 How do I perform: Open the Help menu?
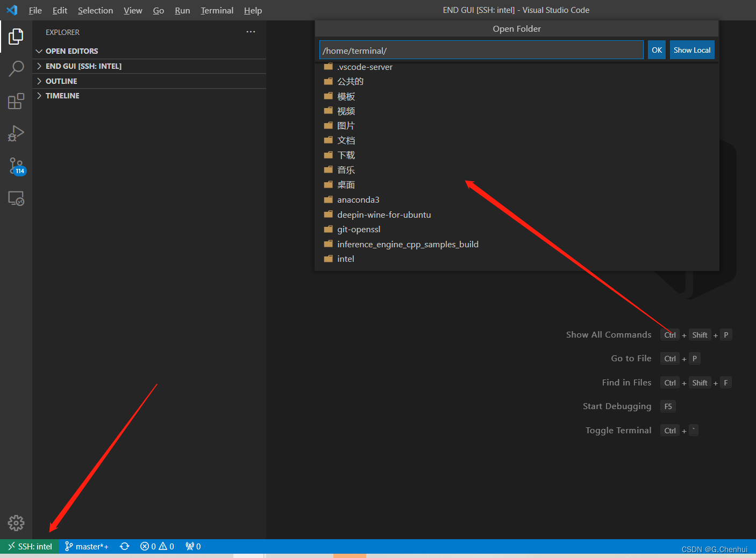pyautogui.click(x=253, y=10)
